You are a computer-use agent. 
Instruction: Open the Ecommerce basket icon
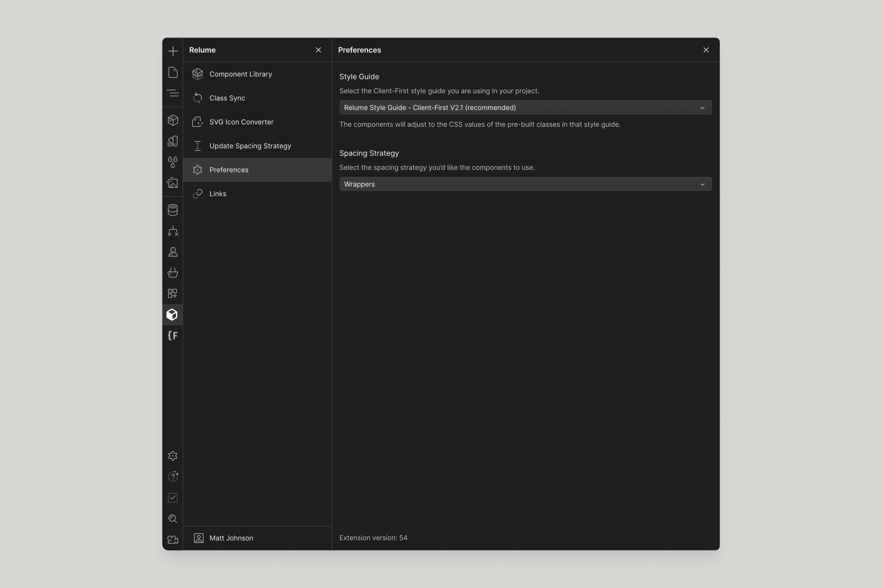(173, 273)
